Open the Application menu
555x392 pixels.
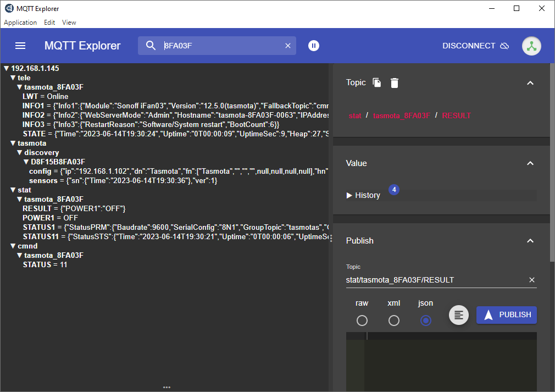(20, 23)
